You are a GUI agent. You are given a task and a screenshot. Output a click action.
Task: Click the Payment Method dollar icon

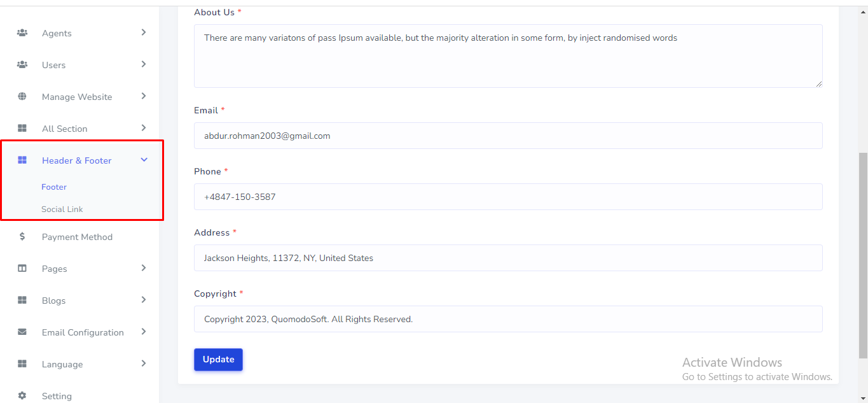click(22, 236)
